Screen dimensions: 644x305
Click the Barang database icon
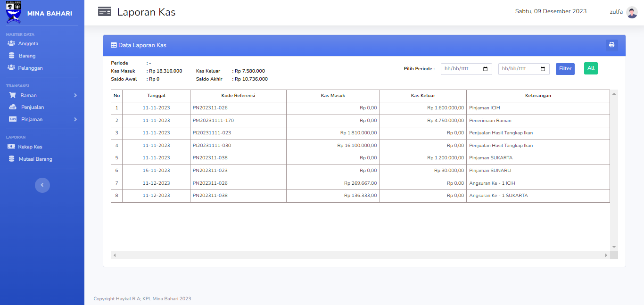pos(11,56)
